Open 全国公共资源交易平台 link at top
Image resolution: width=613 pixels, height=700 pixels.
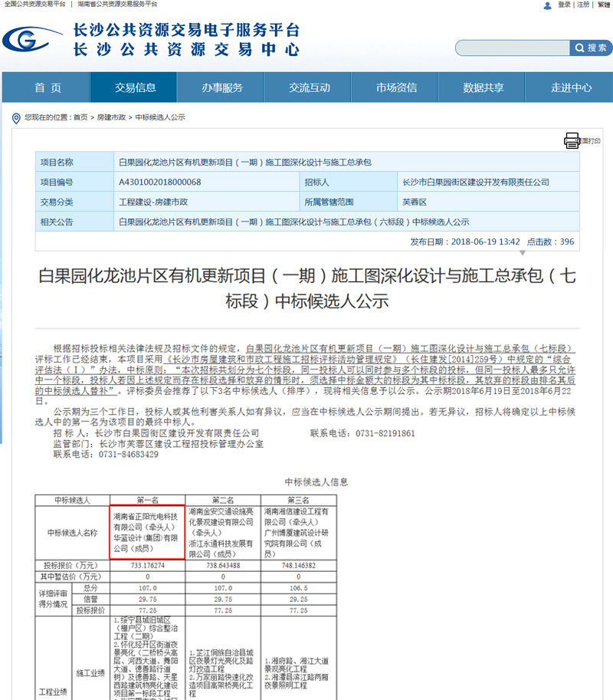pos(34,5)
